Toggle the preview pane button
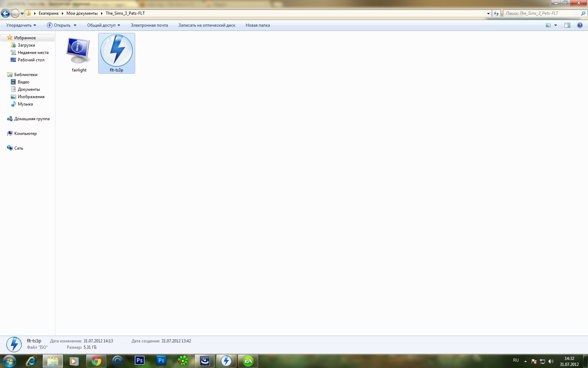The height and width of the screenshot is (368, 588). [567, 25]
